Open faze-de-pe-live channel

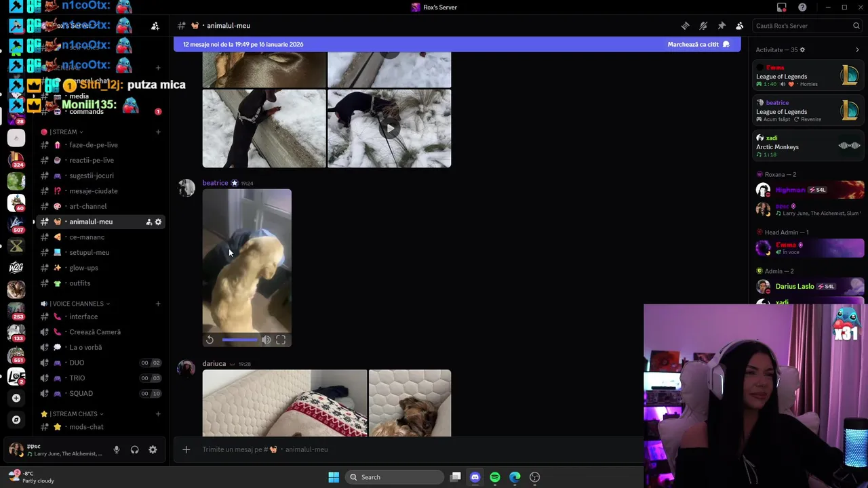pyautogui.click(x=100, y=145)
